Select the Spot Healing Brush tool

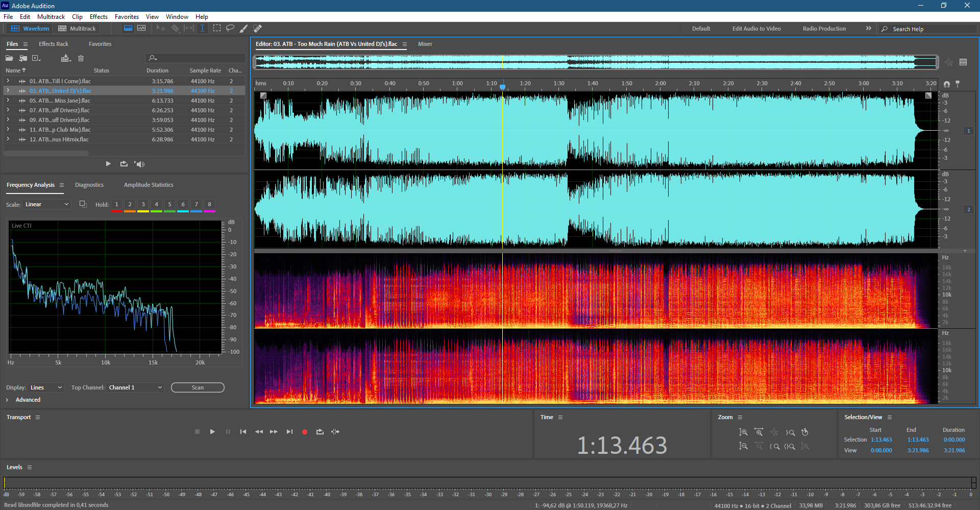tap(258, 29)
